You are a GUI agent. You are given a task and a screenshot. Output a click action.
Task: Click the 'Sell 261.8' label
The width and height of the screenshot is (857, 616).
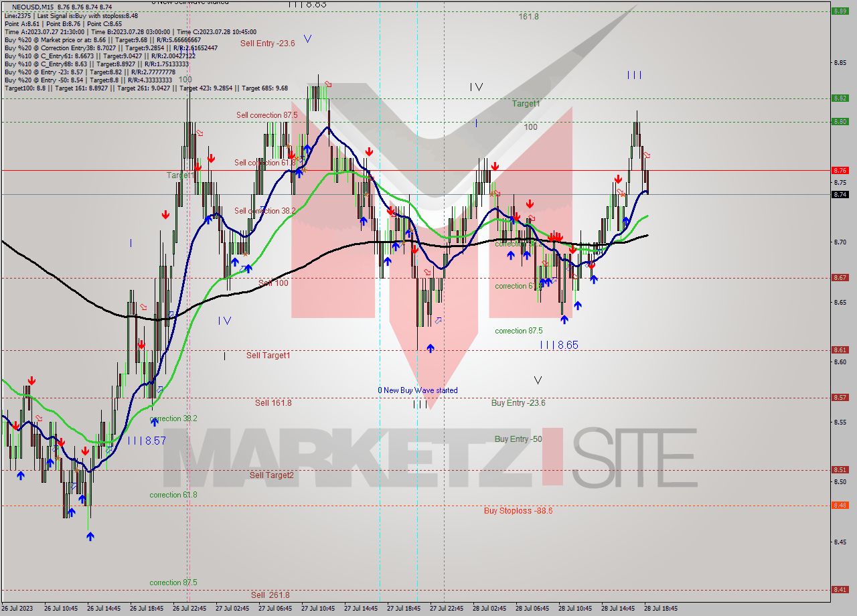(270, 595)
